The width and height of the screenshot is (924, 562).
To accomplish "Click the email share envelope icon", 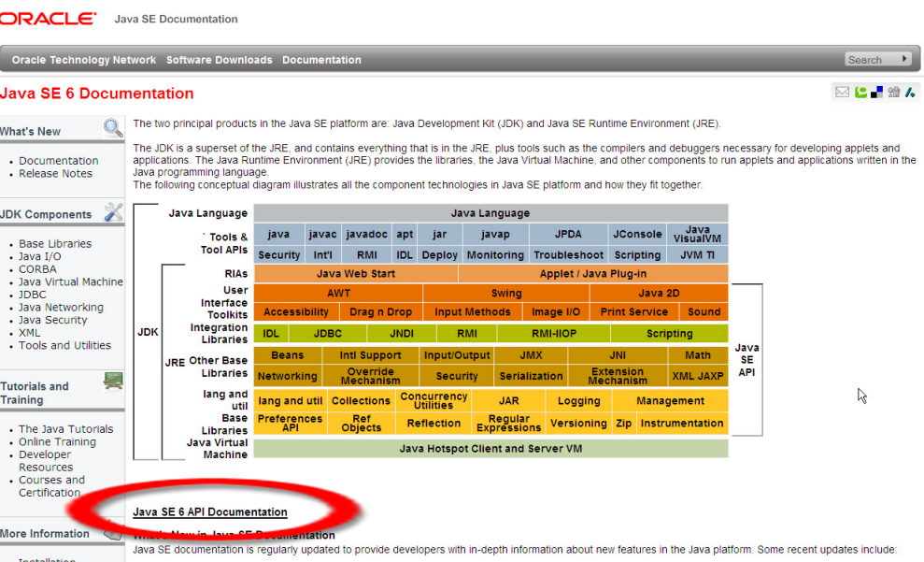I will tap(842, 92).
